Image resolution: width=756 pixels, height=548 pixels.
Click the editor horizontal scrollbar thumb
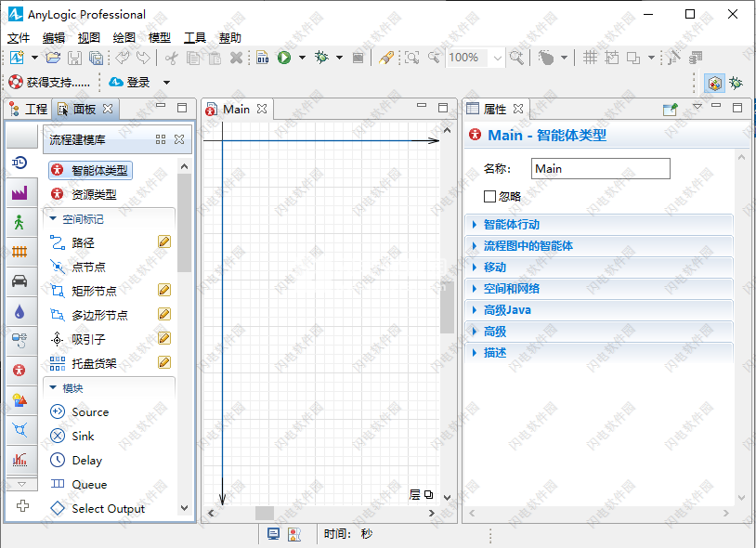265,513
